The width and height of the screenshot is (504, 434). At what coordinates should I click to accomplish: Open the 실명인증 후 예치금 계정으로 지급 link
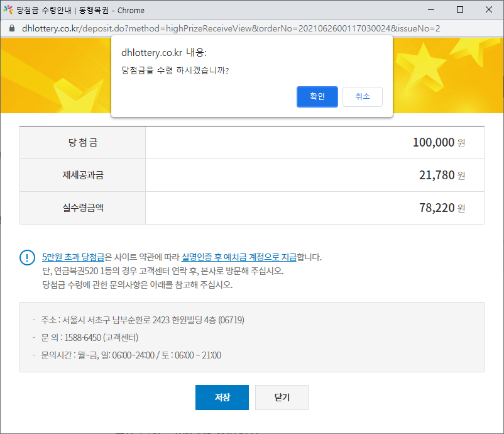[x=238, y=257]
